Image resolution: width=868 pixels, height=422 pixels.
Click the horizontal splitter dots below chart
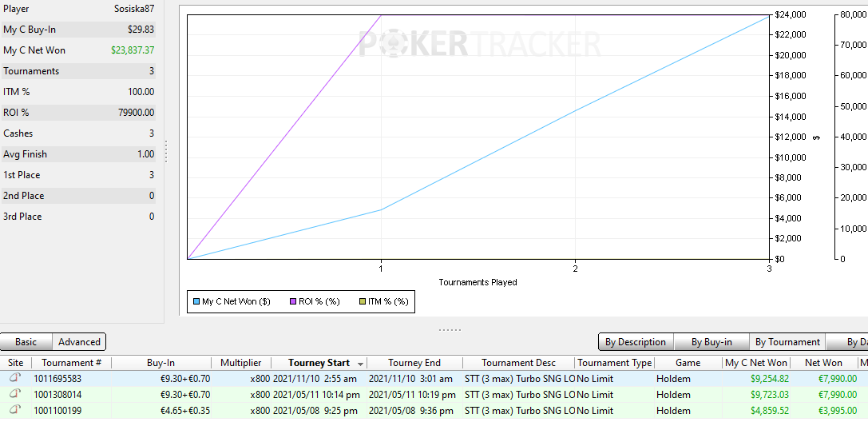click(450, 329)
